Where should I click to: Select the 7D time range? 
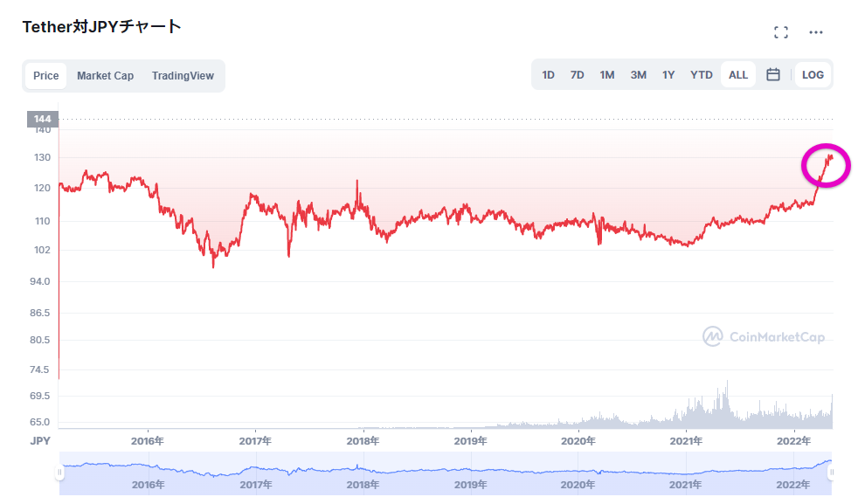(x=578, y=75)
